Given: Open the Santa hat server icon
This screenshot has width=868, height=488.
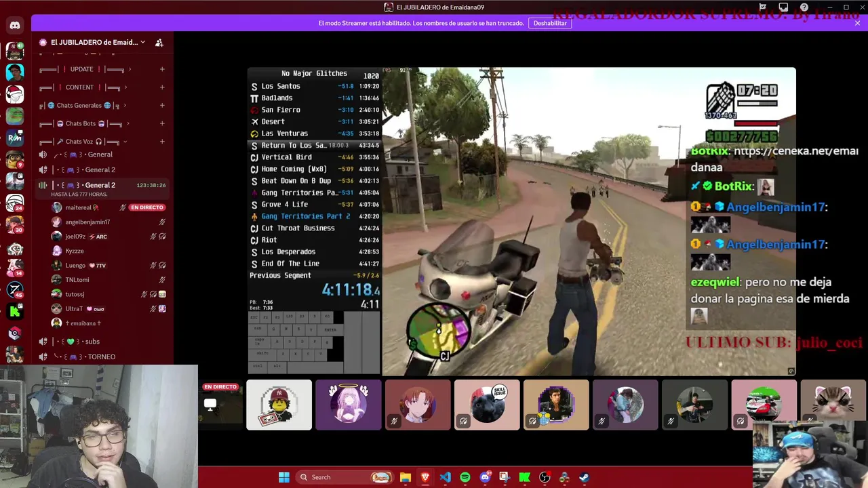Looking at the screenshot, I should click(15, 94).
